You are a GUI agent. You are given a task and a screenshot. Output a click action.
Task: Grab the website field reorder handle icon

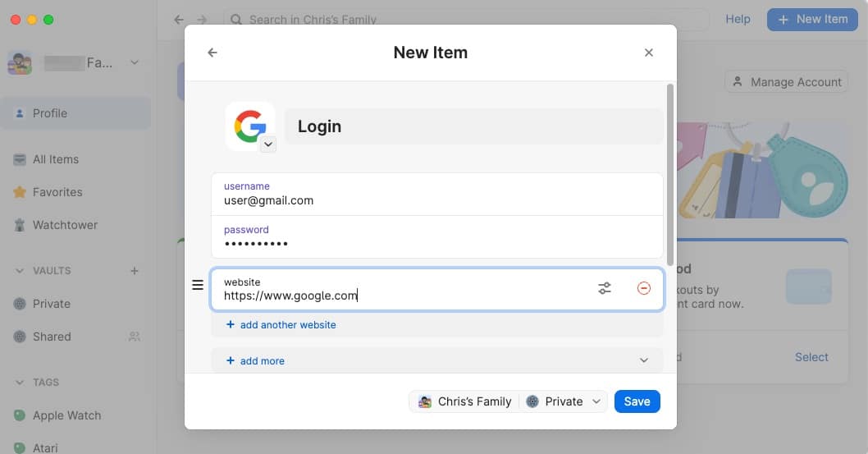click(198, 285)
